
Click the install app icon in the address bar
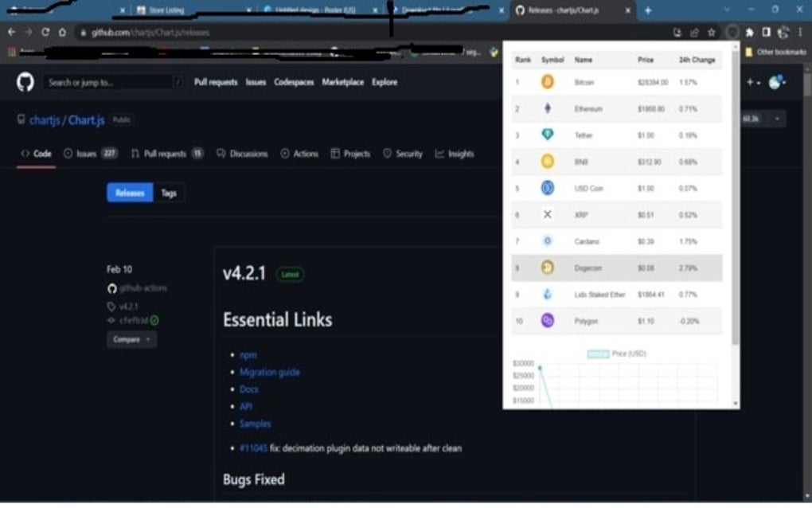coord(677,32)
